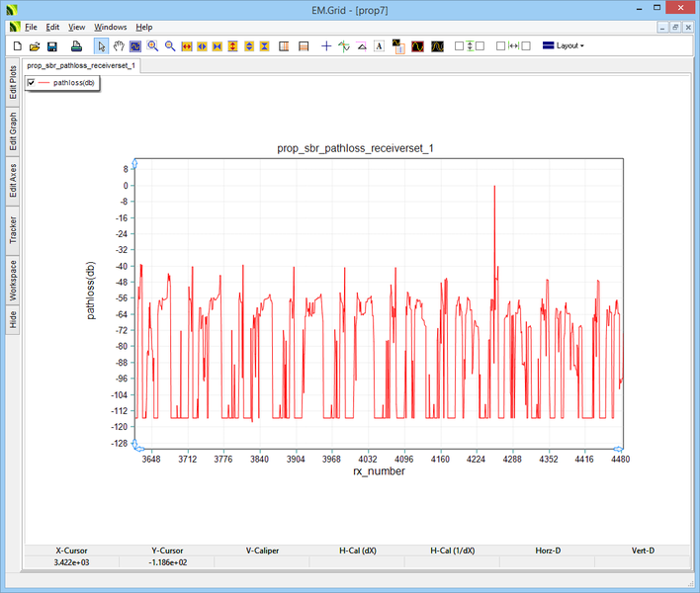Uncheck the pathloss(db) legend checkbox
This screenshot has height=593, width=700.
click(x=32, y=83)
